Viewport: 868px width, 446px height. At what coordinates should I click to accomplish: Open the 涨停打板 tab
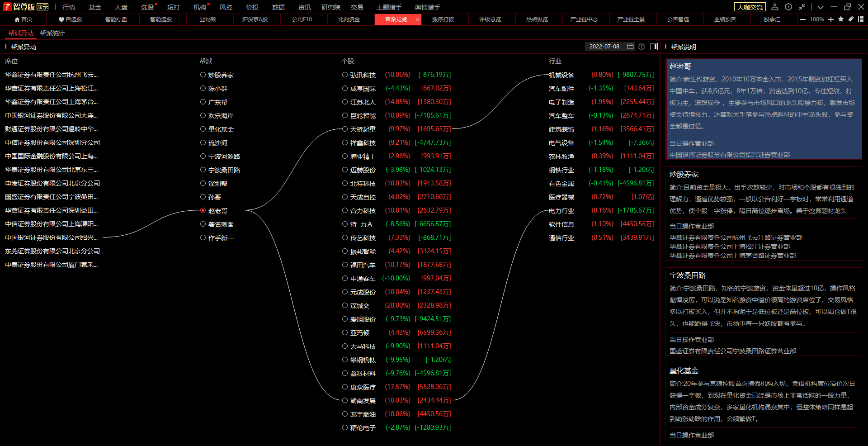pos(443,19)
